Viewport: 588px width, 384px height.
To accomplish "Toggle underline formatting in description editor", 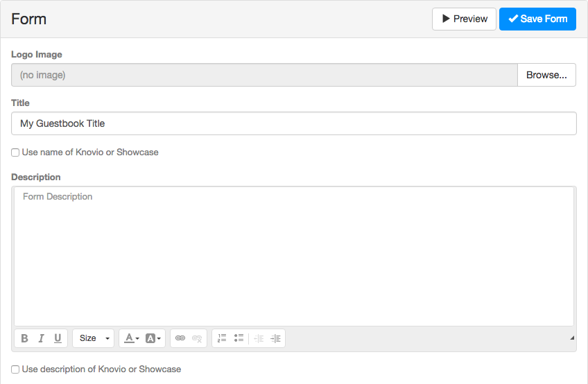I will pos(58,338).
